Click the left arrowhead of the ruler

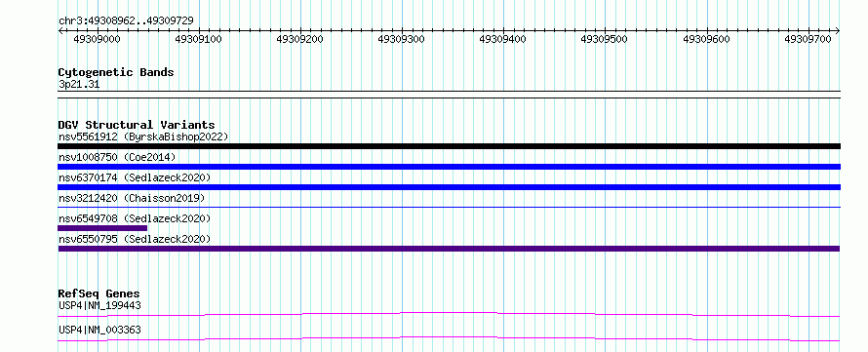click(x=60, y=31)
